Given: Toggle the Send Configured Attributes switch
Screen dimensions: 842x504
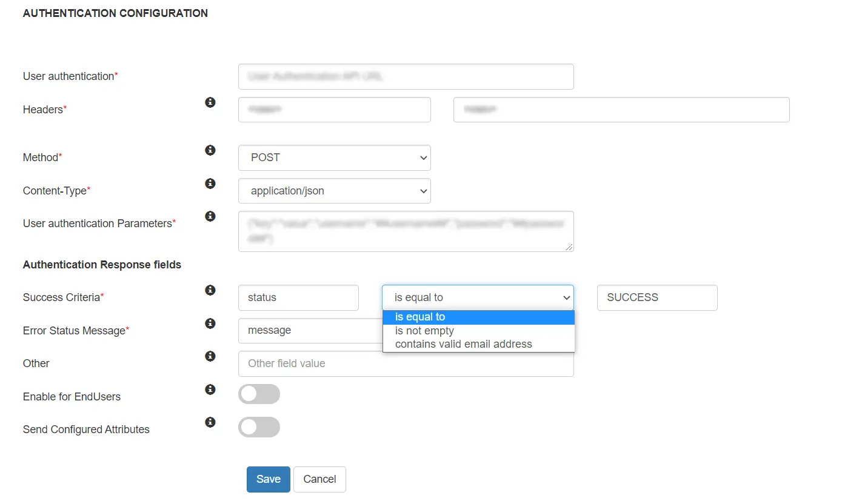Looking at the screenshot, I should point(259,427).
